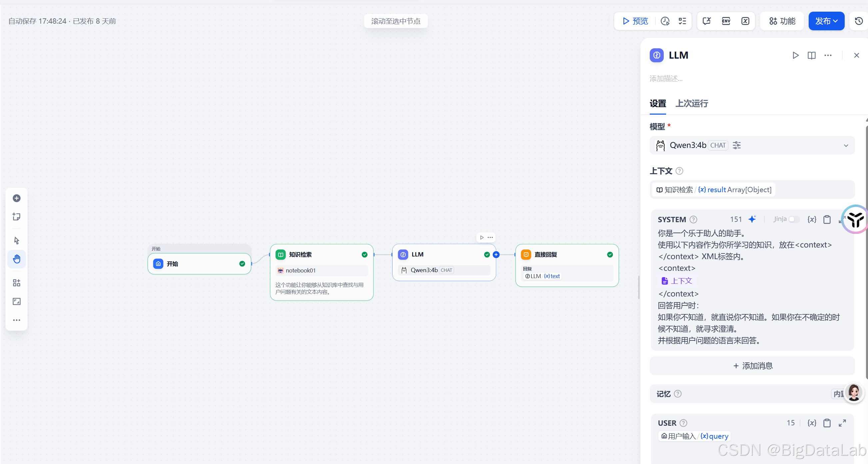Click the 功能 features button

[x=782, y=21]
